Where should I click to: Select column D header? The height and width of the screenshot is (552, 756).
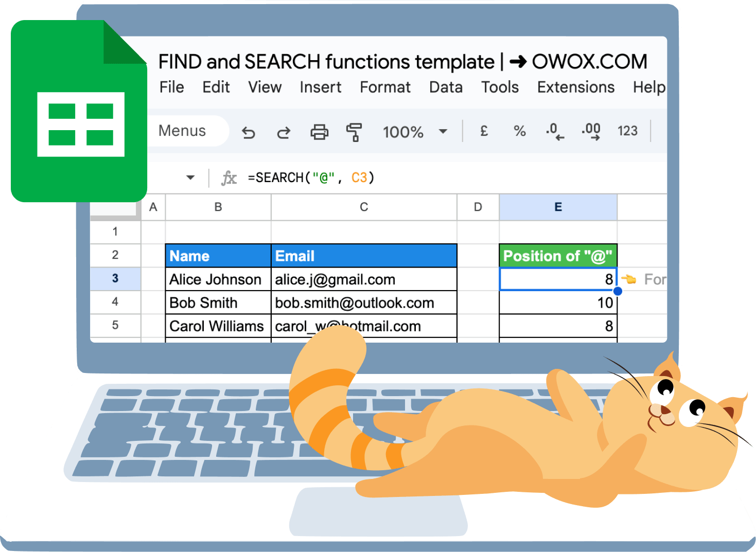click(478, 207)
